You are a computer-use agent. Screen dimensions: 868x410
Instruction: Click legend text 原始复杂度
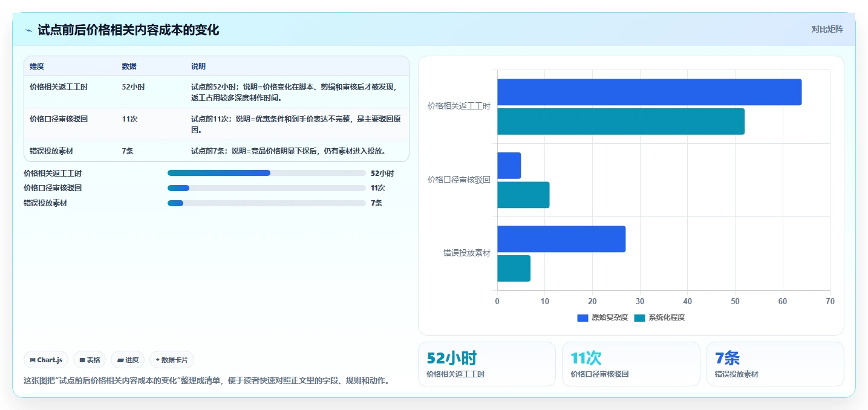point(610,317)
